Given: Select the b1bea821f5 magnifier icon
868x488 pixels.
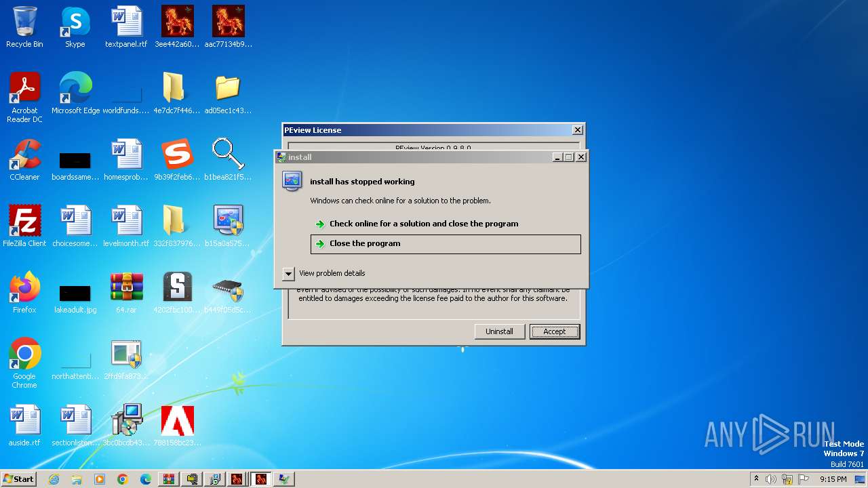Looking at the screenshot, I should pyautogui.click(x=228, y=160).
